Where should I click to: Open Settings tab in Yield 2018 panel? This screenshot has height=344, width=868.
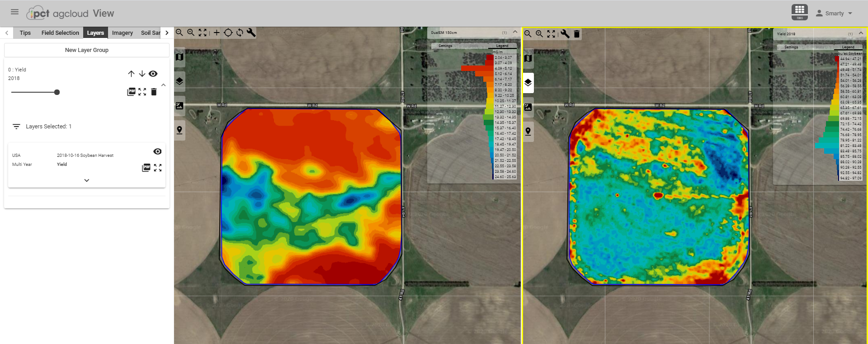(x=791, y=47)
